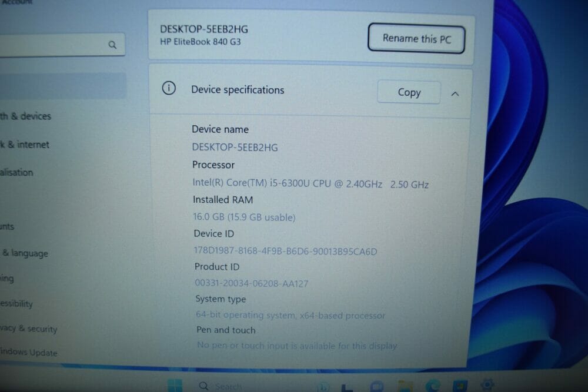This screenshot has height=392, width=588.
Task: Click the Processor label
Action: click(x=213, y=165)
